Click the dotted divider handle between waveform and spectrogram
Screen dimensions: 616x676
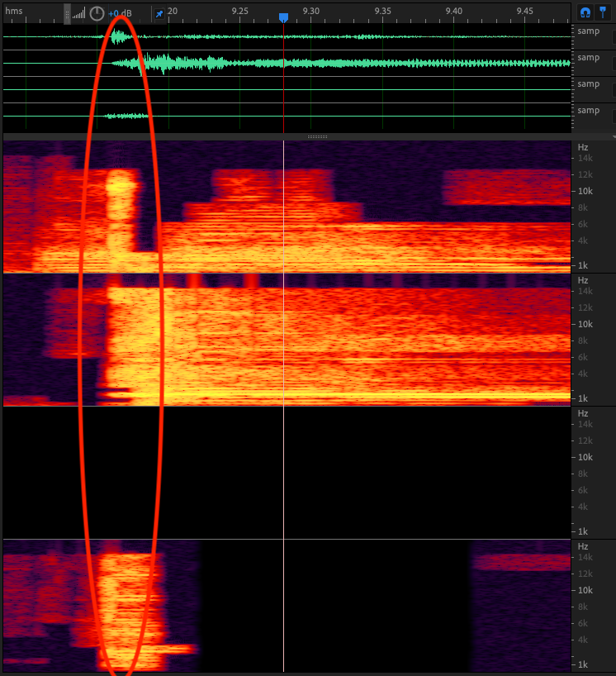[x=318, y=136]
